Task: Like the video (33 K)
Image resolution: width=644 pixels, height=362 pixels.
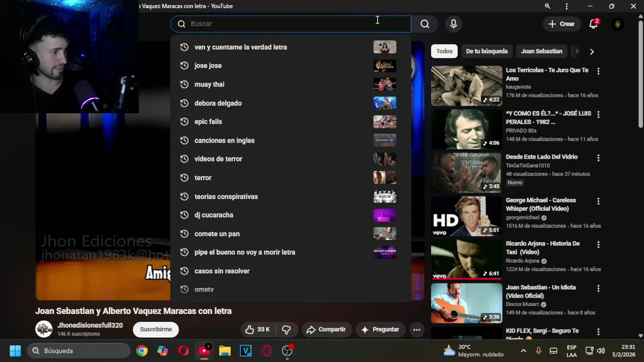Action: (258, 330)
